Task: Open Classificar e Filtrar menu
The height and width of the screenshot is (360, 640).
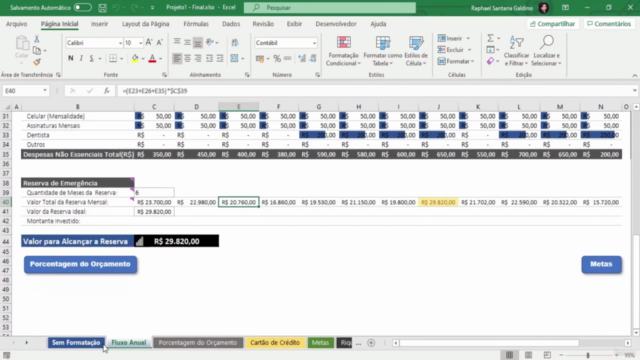Action: click(x=516, y=51)
